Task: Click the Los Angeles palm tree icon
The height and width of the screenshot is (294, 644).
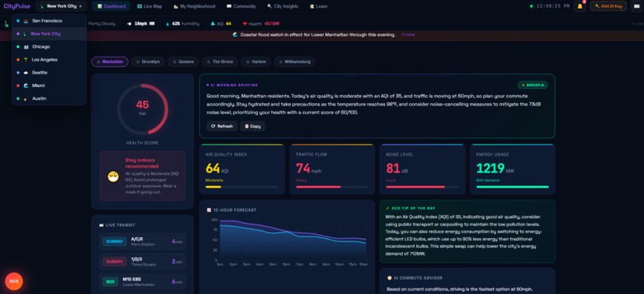Action: pyautogui.click(x=26, y=60)
